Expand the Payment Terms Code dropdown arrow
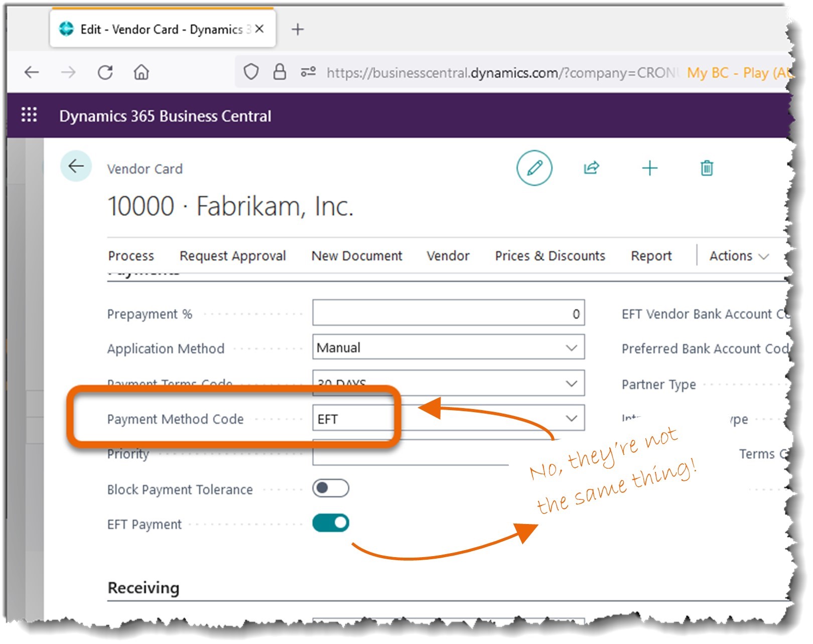813x644 pixels. [x=571, y=383]
